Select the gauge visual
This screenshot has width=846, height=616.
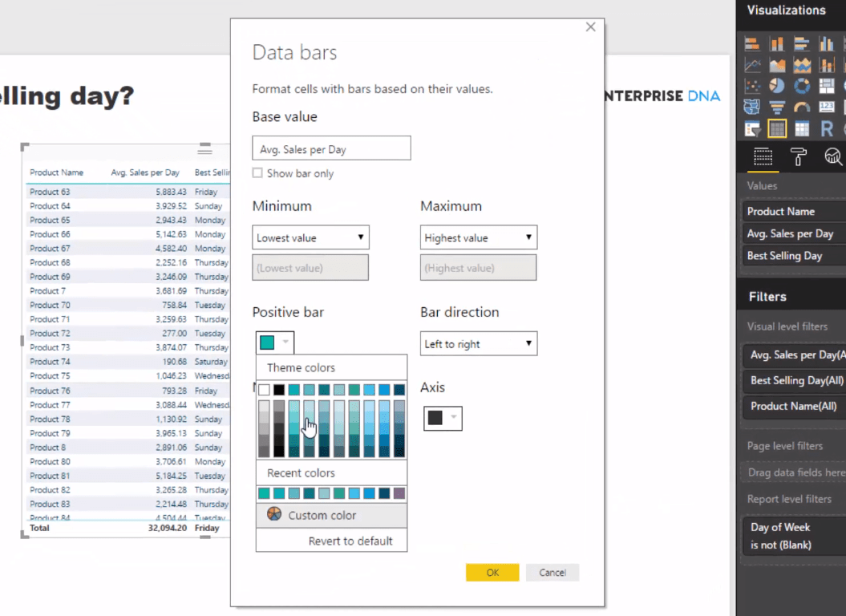tap(802, 107)
